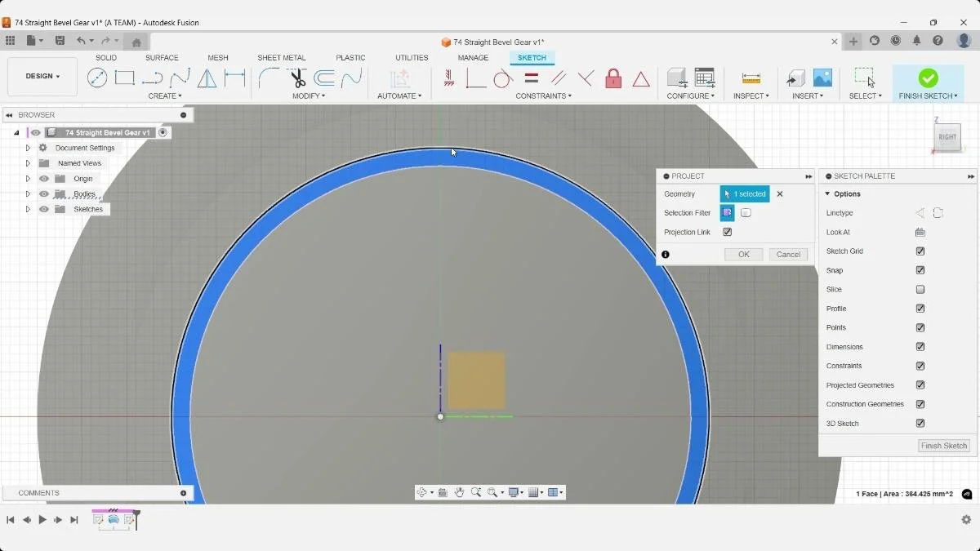Select the Sketch Dimension tool
Screen dimensions: 980x551
tap(235, 78)
